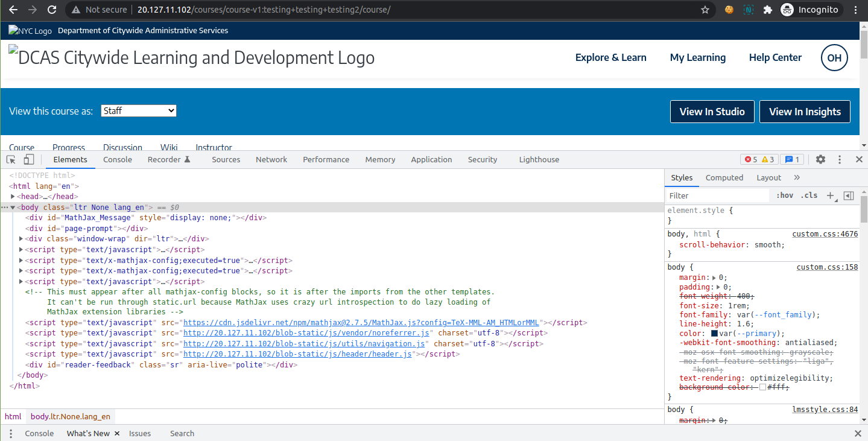Open the Help Center link

[775, 58]
